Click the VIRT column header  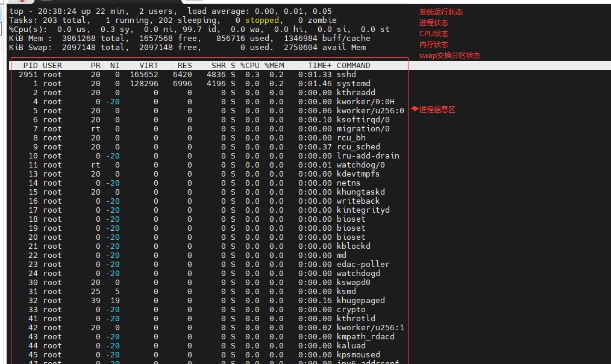[149, 66]
